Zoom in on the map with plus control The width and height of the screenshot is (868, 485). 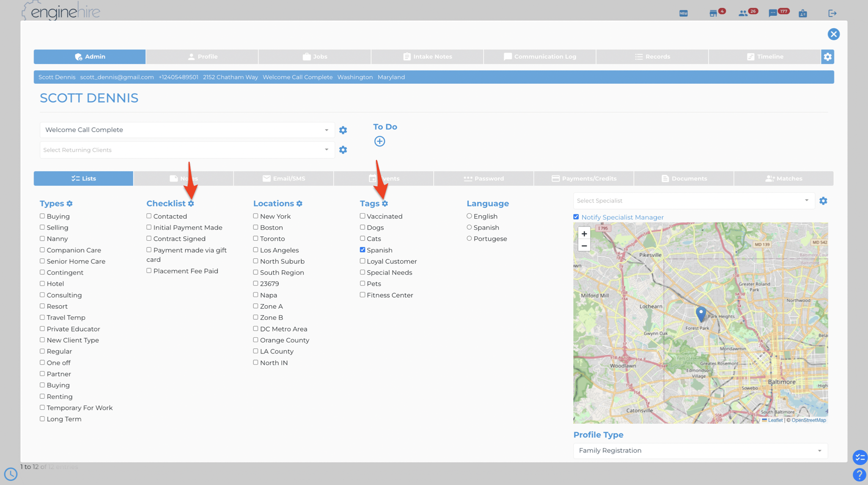584,233
